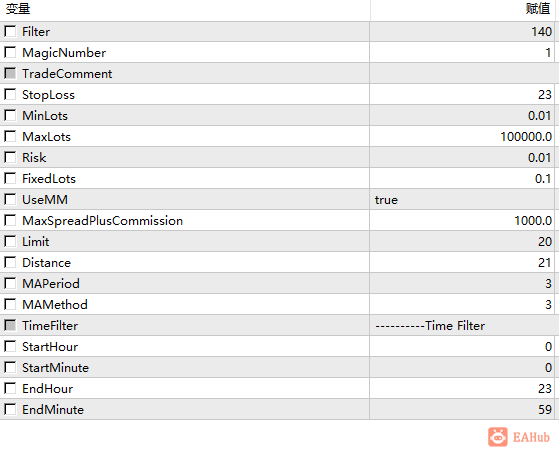Select the UseMM checkbox
The width and height of the screenshot is (559, 452).
point(10,199)
